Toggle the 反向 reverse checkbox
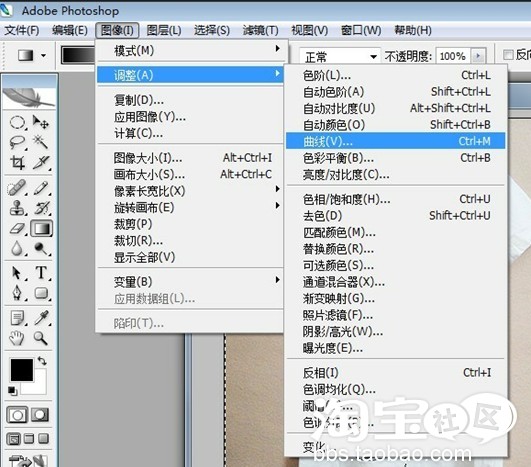 click(508, 55)
